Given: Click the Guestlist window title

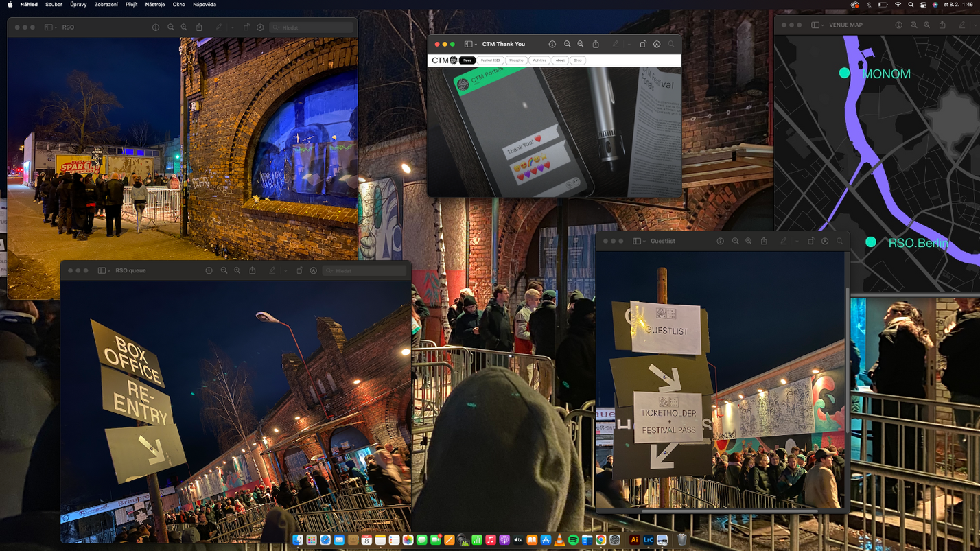Looking at the screenshot, I should [x=663, y=241].
